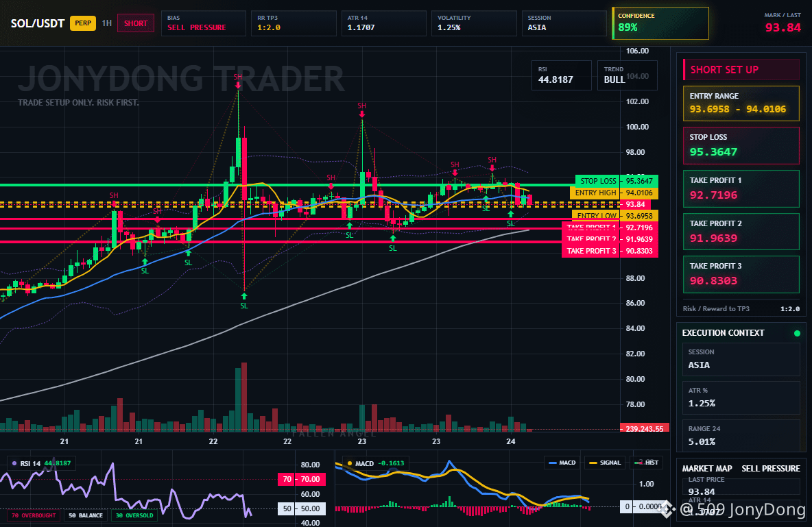Screen dimensions: 812x527
Task: Click the TAKE PROFIT 2 91.9639 chart label
Action: pyautogui.click(x=610, y=239)
